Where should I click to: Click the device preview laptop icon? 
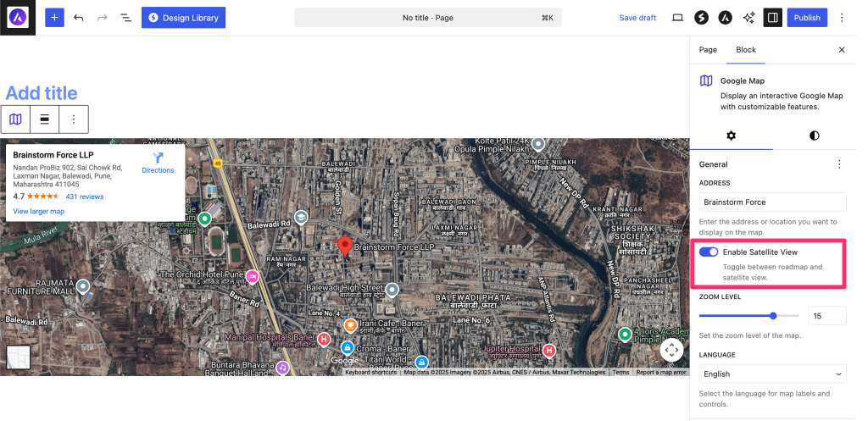click(677, 17)
